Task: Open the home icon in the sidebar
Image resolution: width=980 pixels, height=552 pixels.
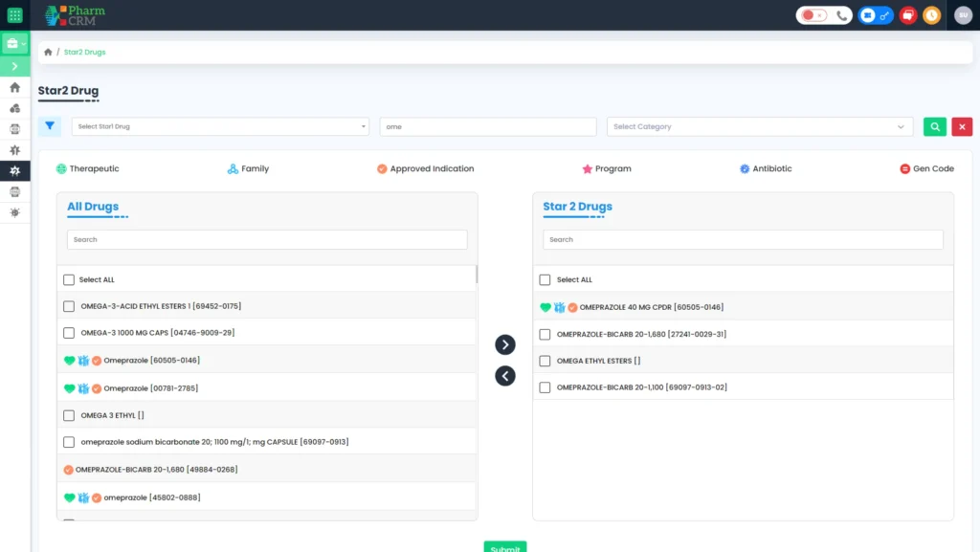Action: point(14,87)
